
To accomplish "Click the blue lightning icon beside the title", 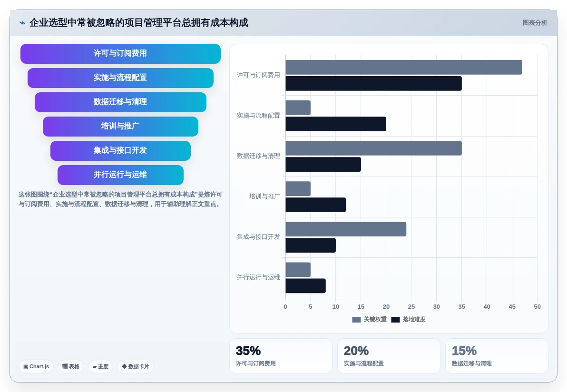I will [x=22, y=23].
